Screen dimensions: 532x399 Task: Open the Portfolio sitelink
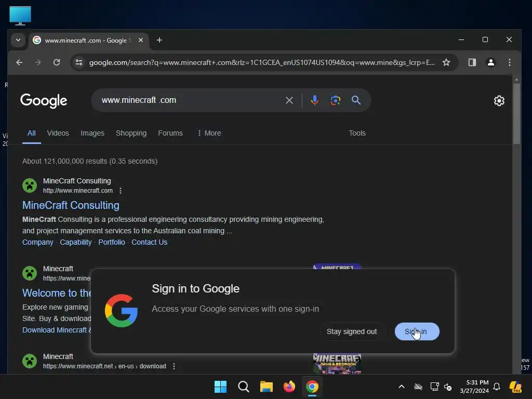(112, 242)
